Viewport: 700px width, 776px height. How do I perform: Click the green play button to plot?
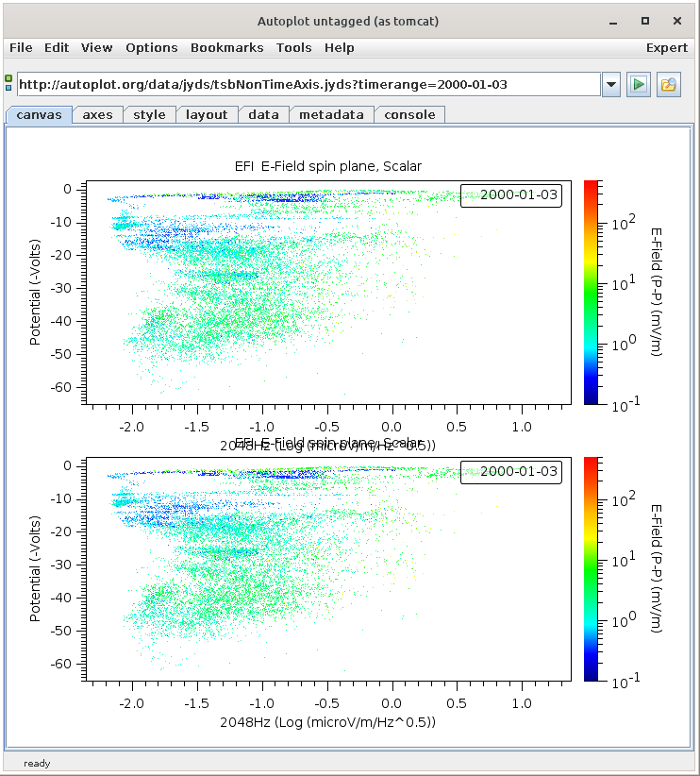(x=639, y=84)
